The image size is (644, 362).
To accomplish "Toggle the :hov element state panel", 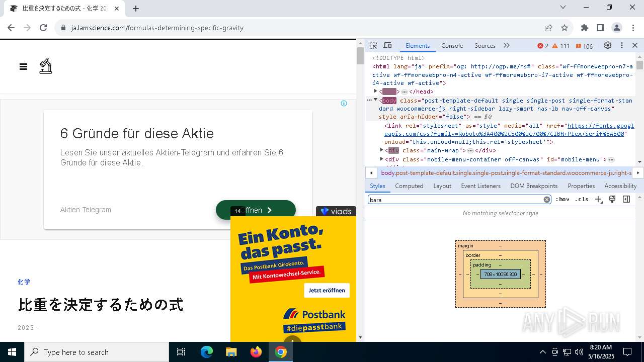I will click(x=562, y=200).
